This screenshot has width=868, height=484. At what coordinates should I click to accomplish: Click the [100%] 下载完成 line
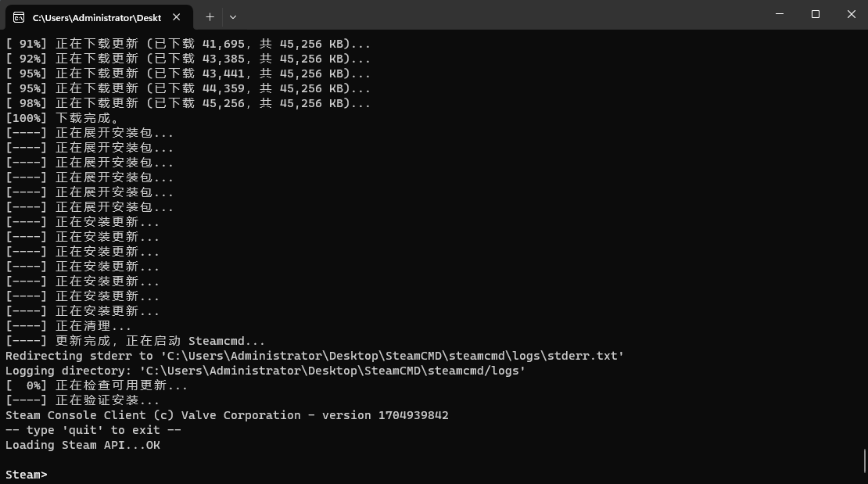63,118
